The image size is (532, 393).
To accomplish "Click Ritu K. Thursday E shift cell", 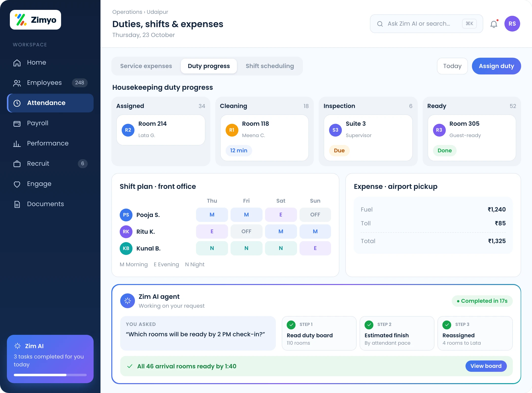I will click(x=212, y=232).
